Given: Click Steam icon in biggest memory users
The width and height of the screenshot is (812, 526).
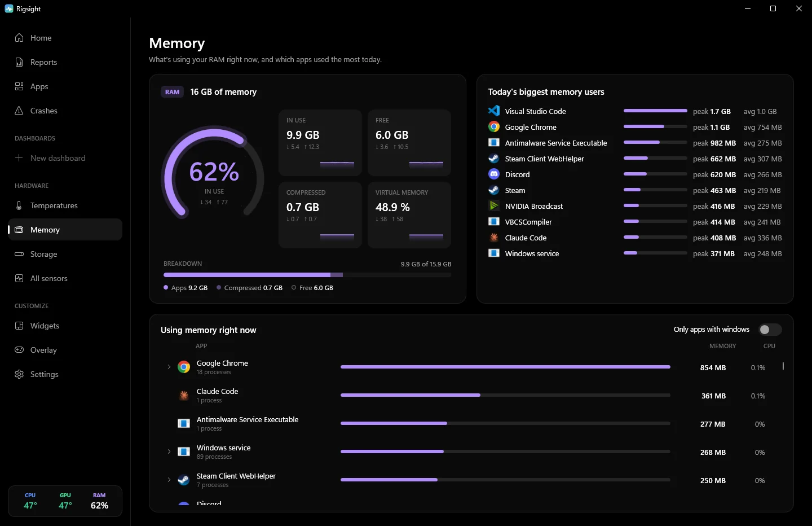Looking at the screenshot, I should (494, 190).
